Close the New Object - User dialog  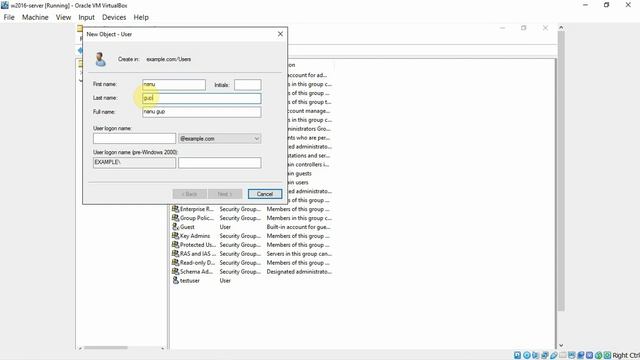click(x=280, y=34)
